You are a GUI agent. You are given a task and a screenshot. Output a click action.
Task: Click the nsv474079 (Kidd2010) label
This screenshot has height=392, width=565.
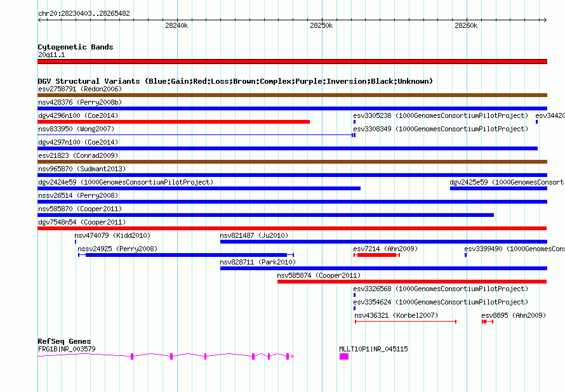tap(112, 235)
